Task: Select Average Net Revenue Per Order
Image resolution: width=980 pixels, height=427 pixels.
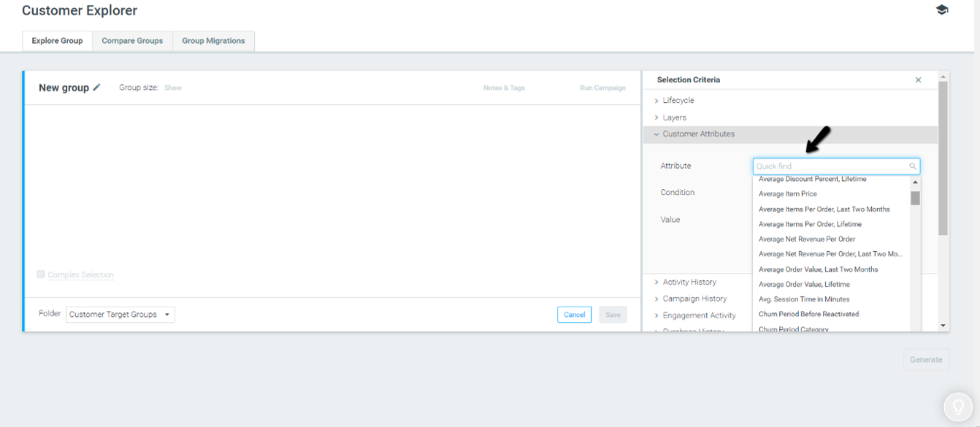Action: click(x=807, y=239)
